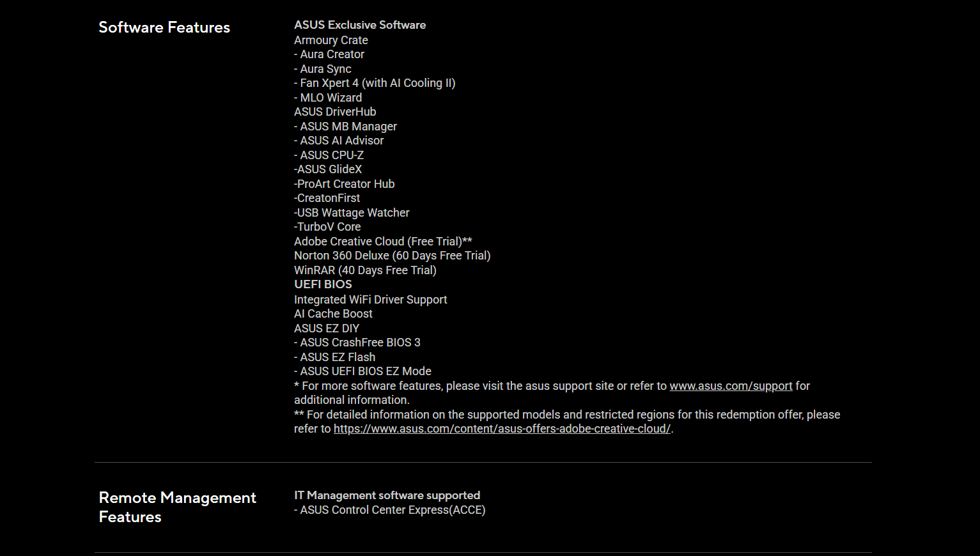This screenshot has height=556, width=980.
Task: Click the ProArt Creator Hub item
Action: pyautogui.click(x=345, y=184)
